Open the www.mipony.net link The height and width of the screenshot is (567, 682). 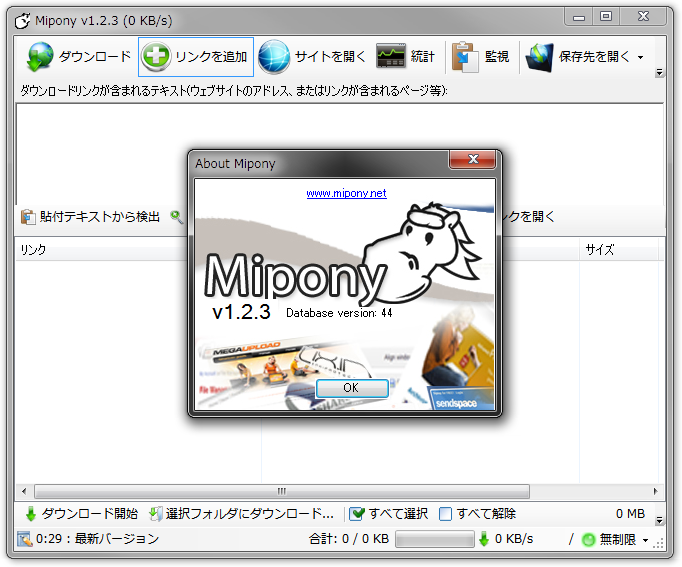pos(346,193)
